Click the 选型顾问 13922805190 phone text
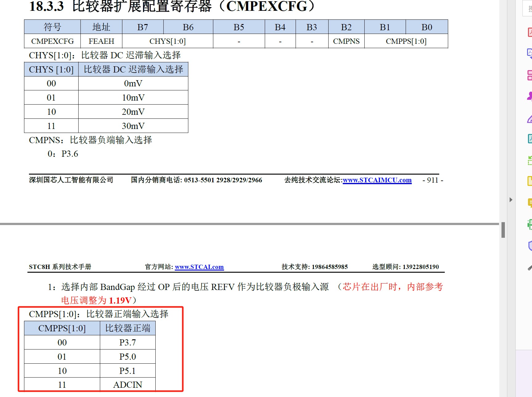The width and height of the screenshot is (532, 397). tap(406, 267)
